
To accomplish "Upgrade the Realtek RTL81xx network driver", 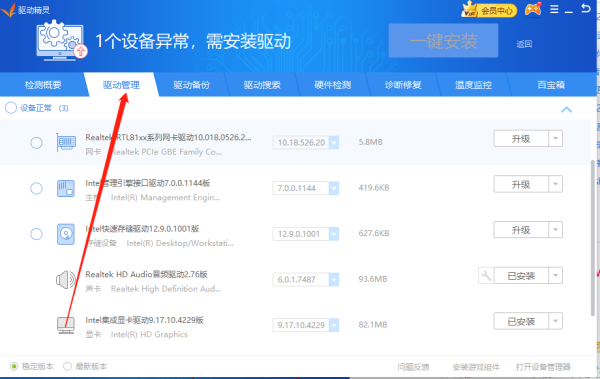I will coord(521,139).
